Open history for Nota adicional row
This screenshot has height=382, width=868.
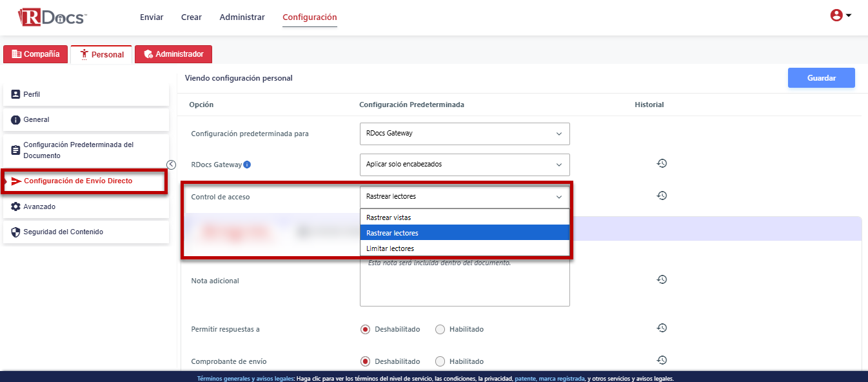coord(661,279)
